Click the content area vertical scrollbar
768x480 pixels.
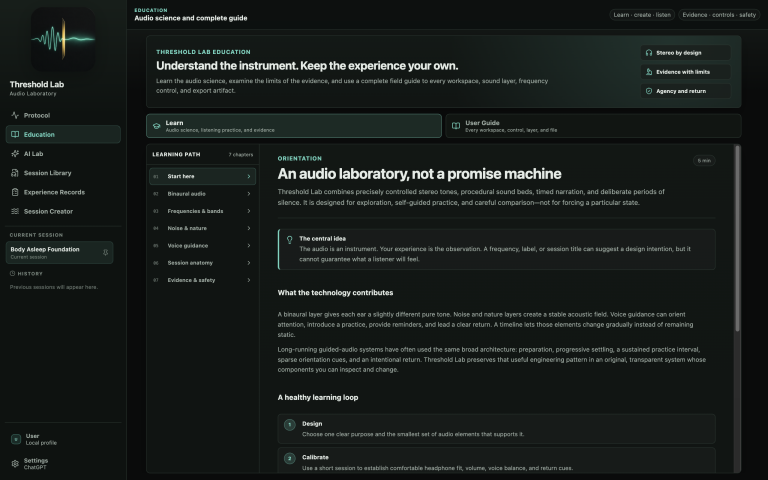(737, 238)
